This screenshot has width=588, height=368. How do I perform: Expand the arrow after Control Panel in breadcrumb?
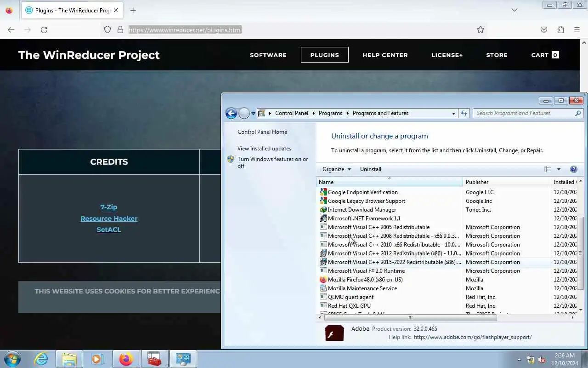point(314,113)
